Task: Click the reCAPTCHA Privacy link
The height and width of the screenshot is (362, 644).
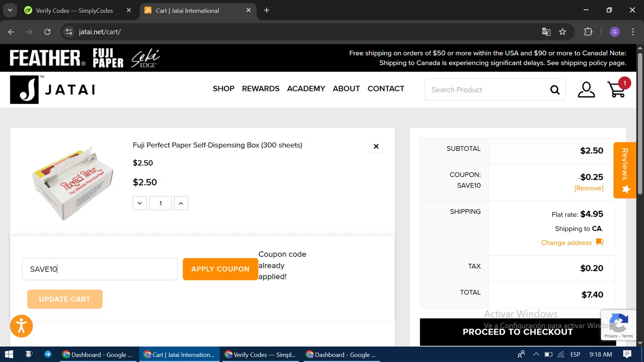Action: click(611, 336)
